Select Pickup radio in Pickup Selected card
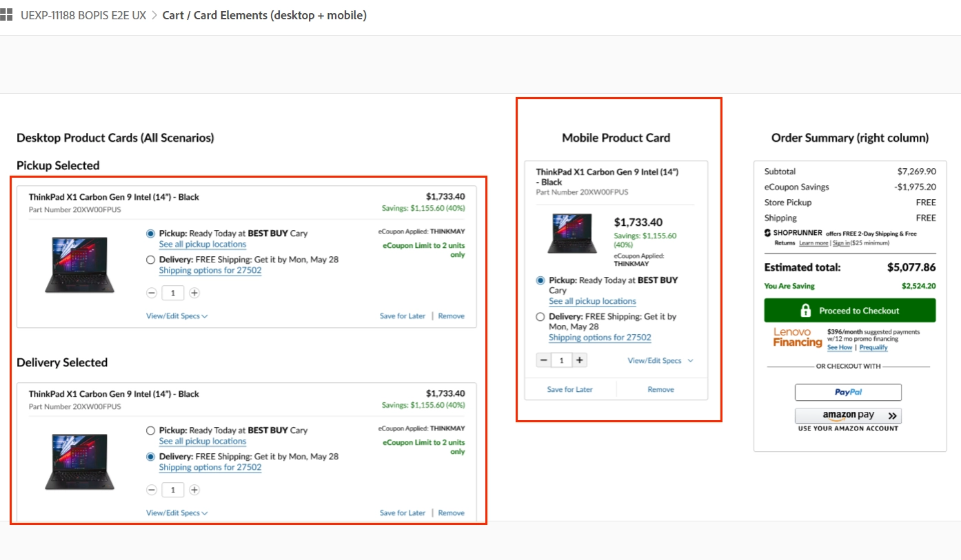This screenshot has width=961, height=560. click(x=151, y=234)
